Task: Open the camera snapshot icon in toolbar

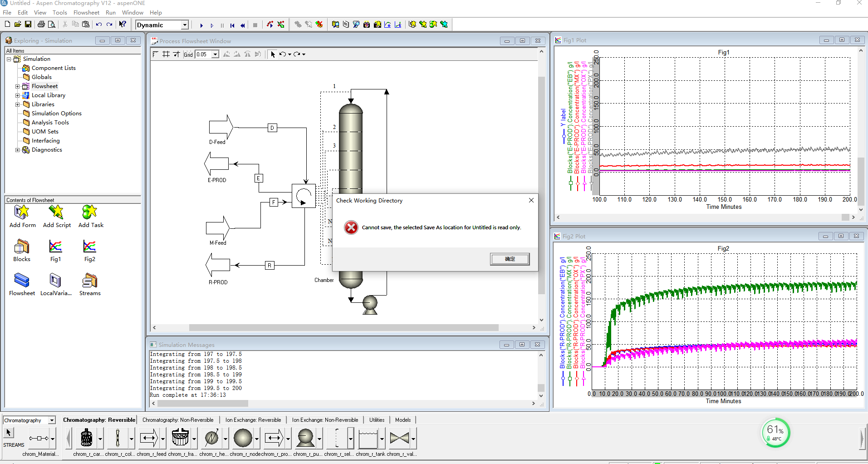Action: pyautogui.click(x=367, y=25)
